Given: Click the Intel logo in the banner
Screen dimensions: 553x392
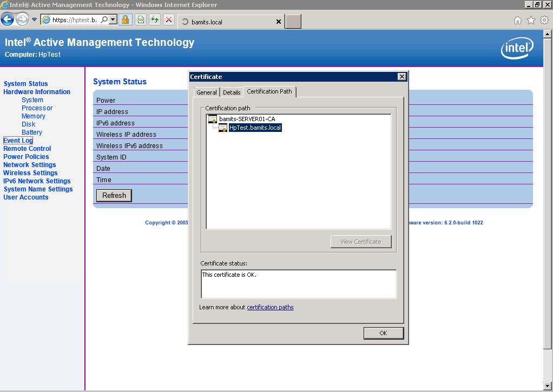Looking at the screenshot, I should tap(517, 48).
